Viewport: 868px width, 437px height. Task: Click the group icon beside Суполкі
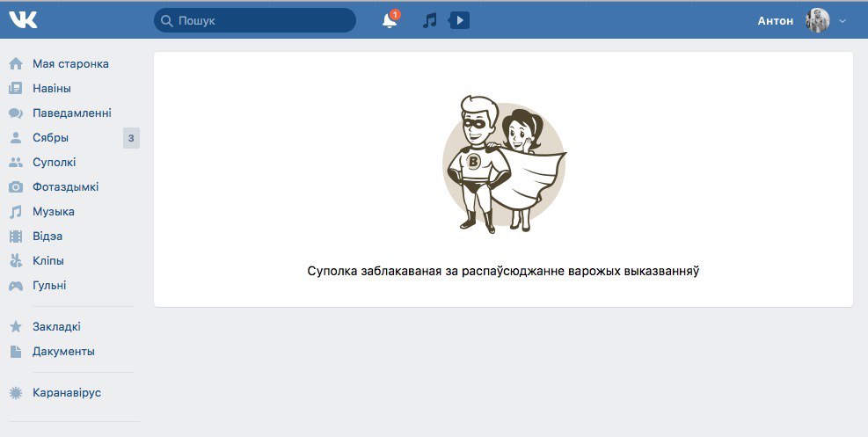(x=16, y=162)
